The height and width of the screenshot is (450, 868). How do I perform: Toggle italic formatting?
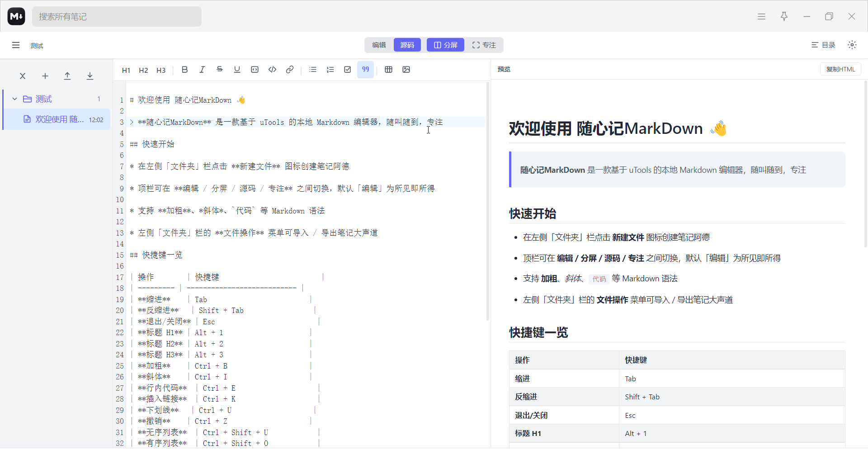tap(202, 70)
